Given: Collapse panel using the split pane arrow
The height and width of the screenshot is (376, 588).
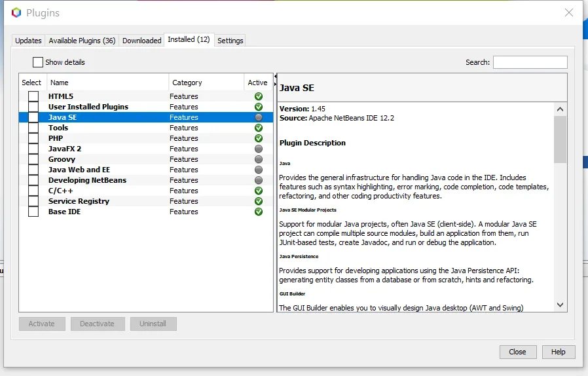Looking at the screenshot, I should click(x=275, y=77).
